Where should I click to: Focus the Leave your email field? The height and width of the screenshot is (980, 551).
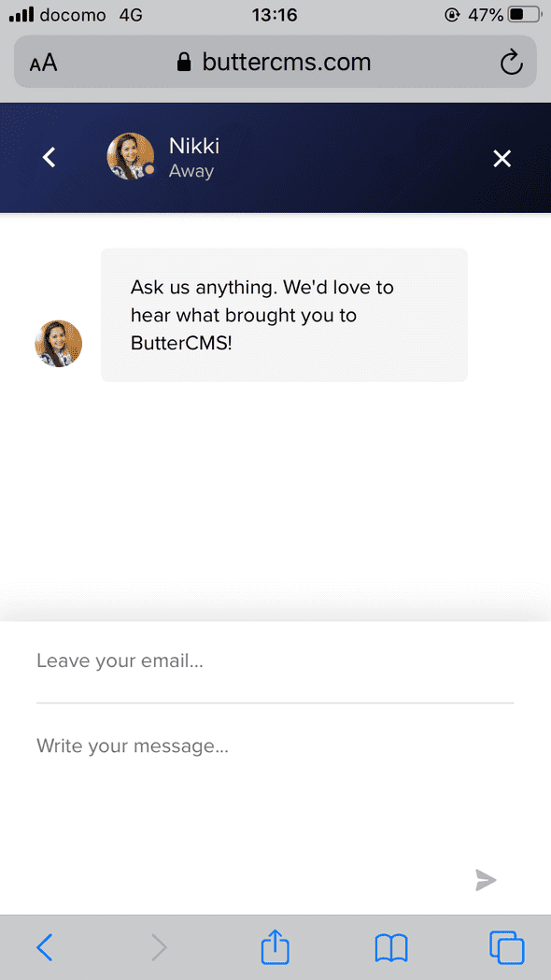275,661
